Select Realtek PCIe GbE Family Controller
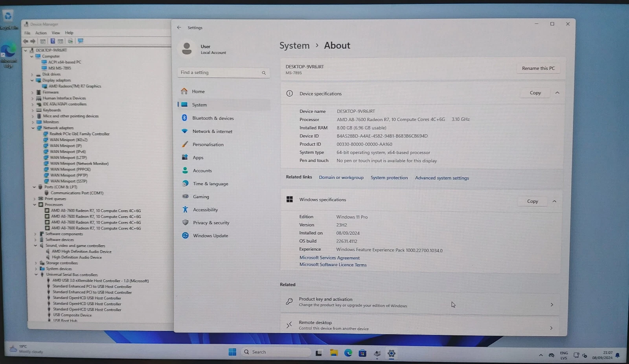629x364 pixels. 79,134
